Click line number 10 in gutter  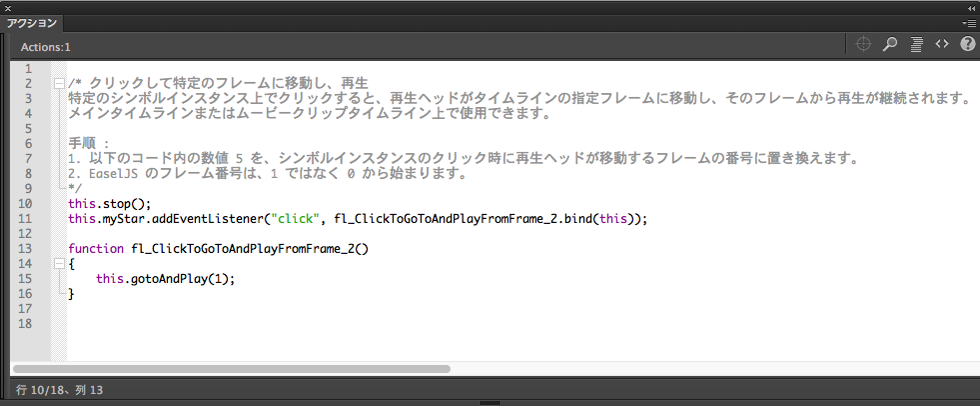pyautogui.click(x=25, y=203)
